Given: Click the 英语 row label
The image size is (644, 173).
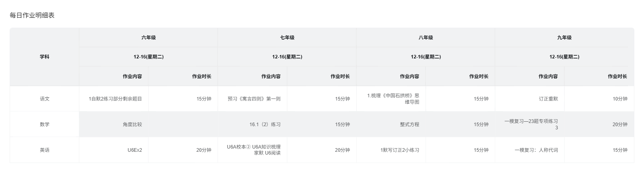Looking at the screenshot, I should click(45, 150).
